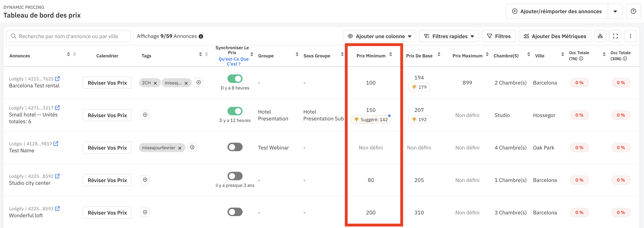Click Réviser Vos Prix for Small hotel
The width and height of the screenshot is (644, 228).
pyautogui.click(x=107, y=115)
